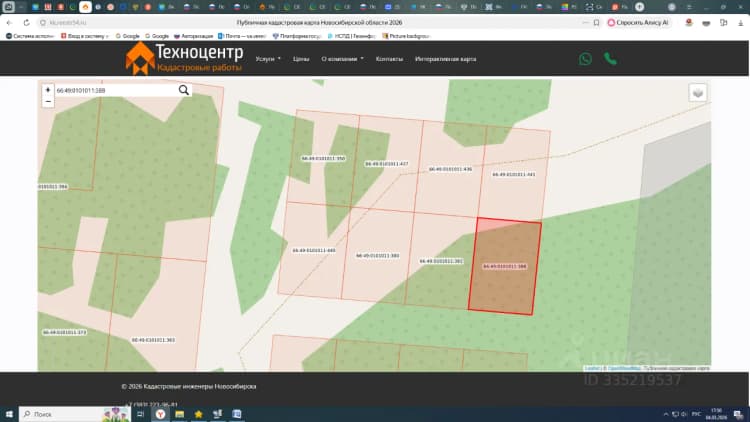Viewport: 750px width, 422px height.
Task: Zoom out with the map minus button
Action: tap(48, 101)
